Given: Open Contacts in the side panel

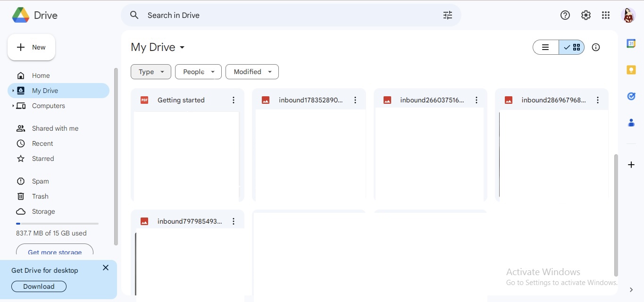Looking at the screenshot, I should click(631, 123).
